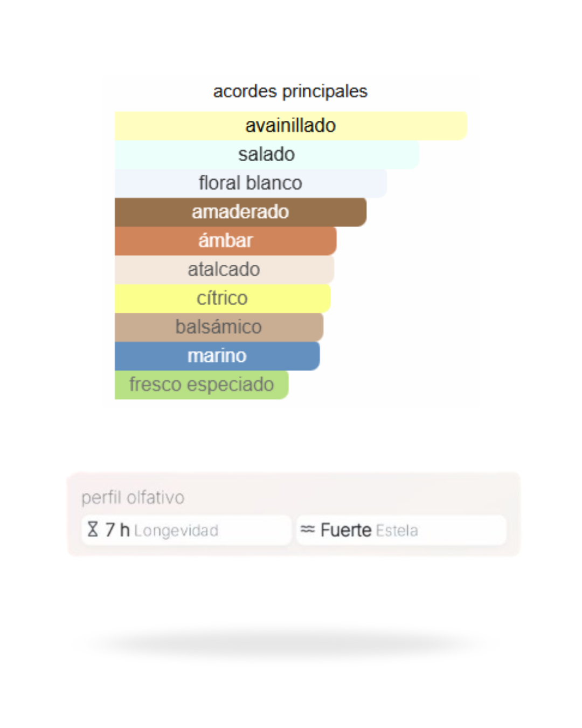Click the green fresco especiado bar
This screenshot has height=728, width=582.
point(201,384)
